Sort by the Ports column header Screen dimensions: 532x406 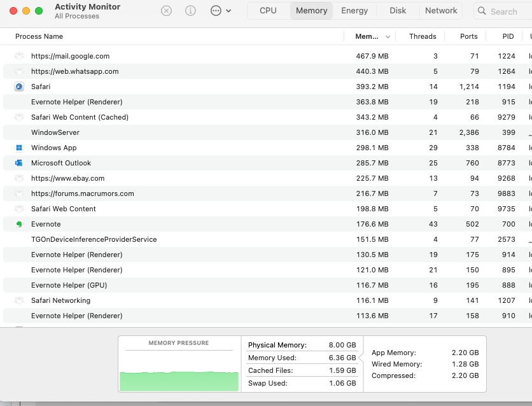click(x=468, y=36)
